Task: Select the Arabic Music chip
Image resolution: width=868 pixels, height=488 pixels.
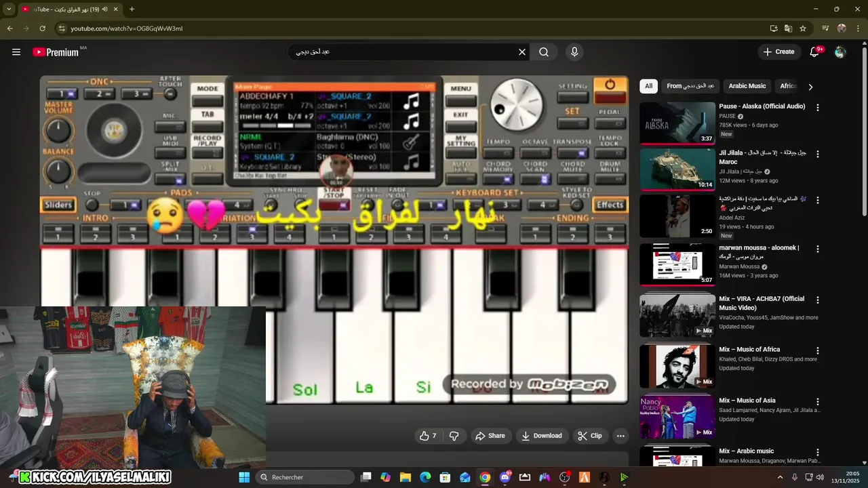Action: pos(747,86)
